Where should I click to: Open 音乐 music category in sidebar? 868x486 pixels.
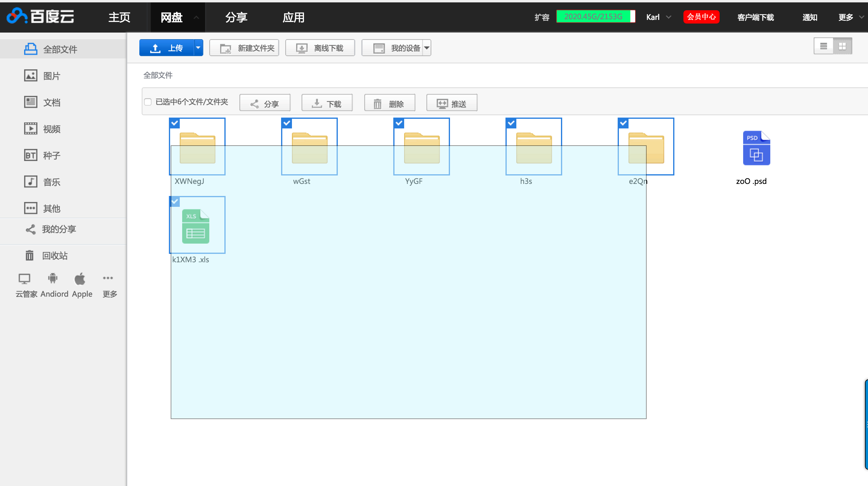51,182
